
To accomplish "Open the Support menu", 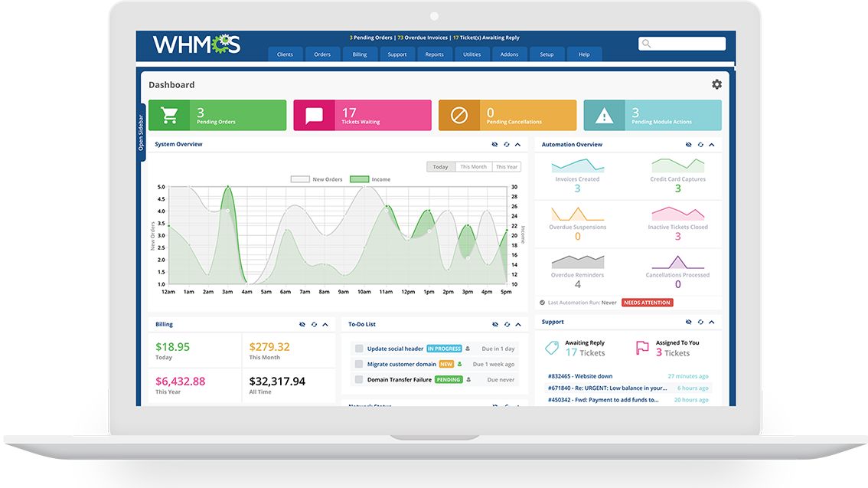I will (x=397, y=54).
